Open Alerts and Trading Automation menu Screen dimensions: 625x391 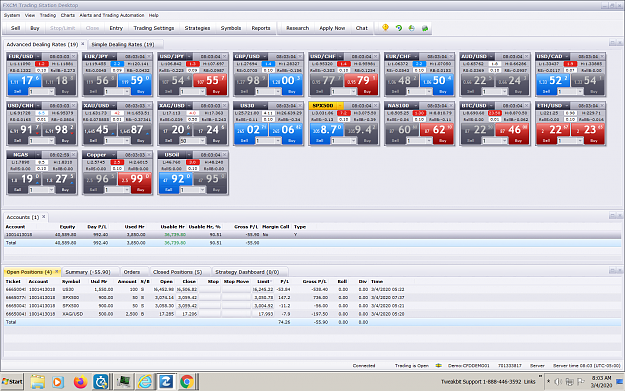[x=112, y=15]
